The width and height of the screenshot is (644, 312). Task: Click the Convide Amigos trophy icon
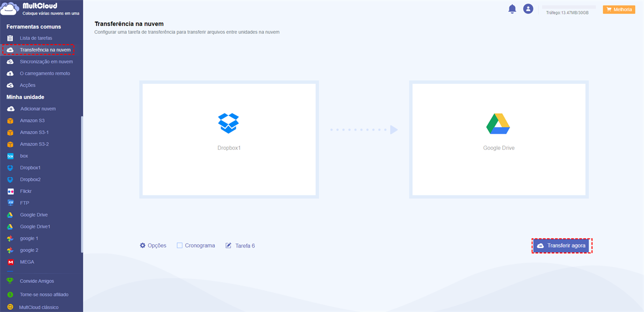click(x=10, y=281)
